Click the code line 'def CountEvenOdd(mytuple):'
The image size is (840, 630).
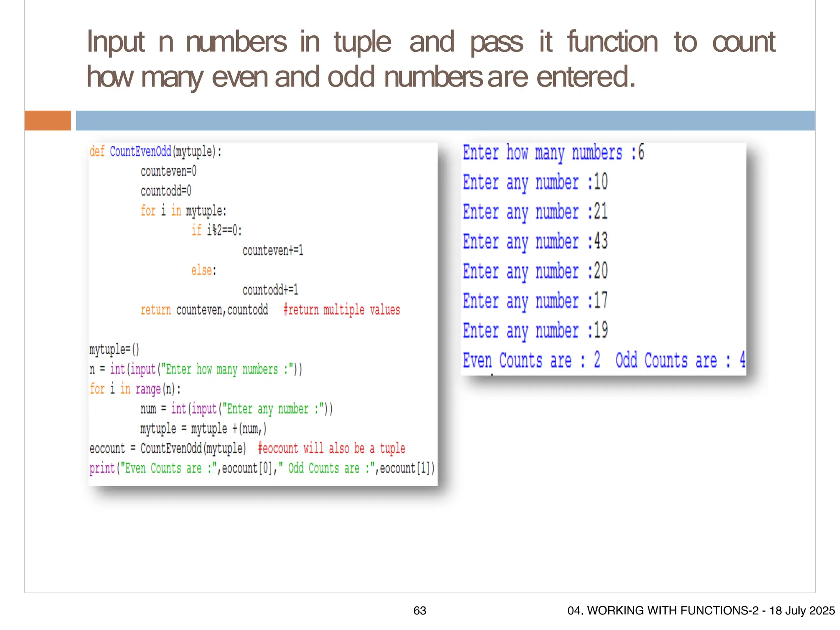[155, 152]
